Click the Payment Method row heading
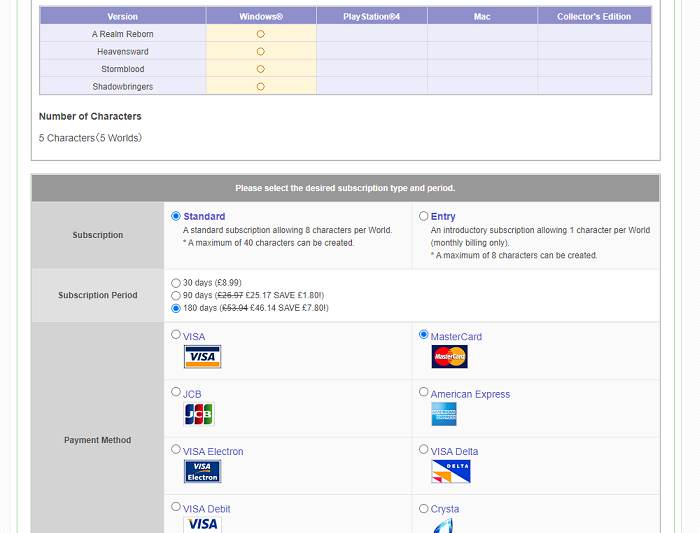This screenshot has width=700, height=533. pos(98,440)
